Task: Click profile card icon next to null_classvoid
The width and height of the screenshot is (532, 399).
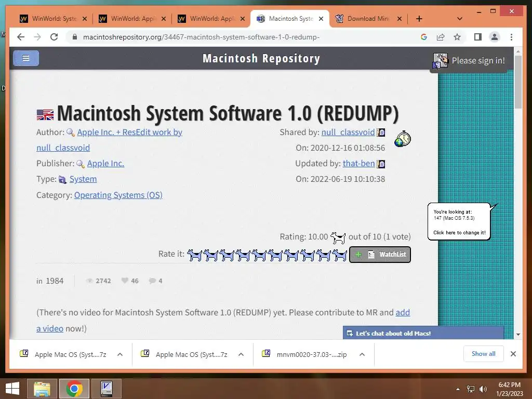Action: [x=381, y=132]
